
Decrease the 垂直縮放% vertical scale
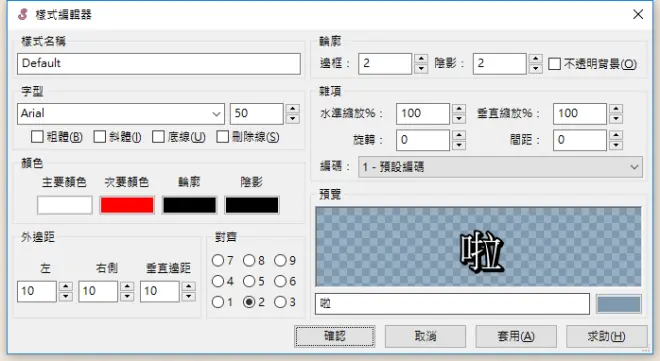coord(616,119)
